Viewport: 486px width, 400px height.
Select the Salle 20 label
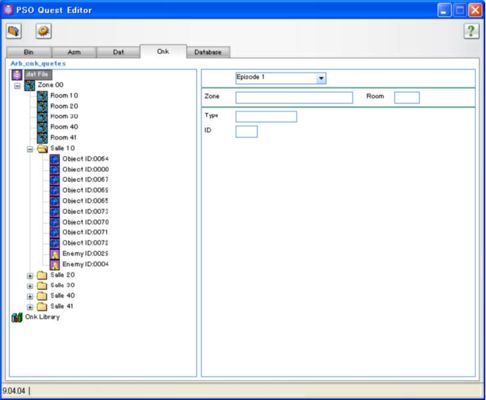[x=62, y=275]
